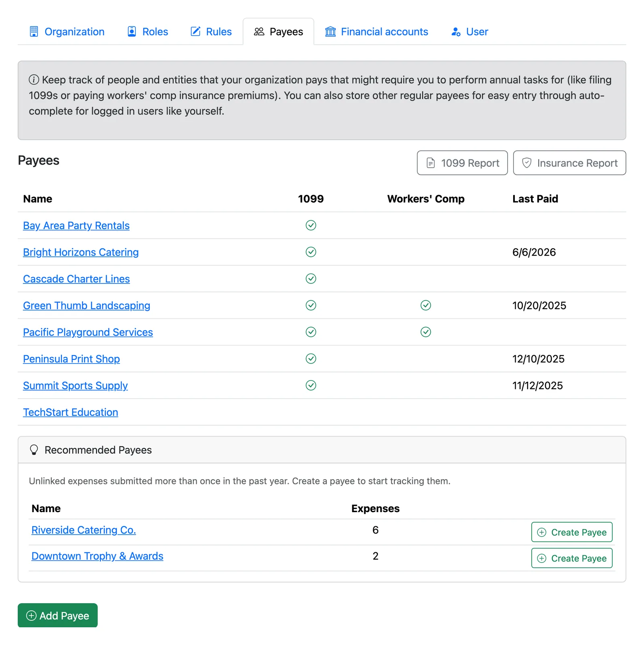The width and height of the screenshot is (644, 645).
Task: Click the lightbulb icon by Recommended Payees
Action: tap(34, 450)
